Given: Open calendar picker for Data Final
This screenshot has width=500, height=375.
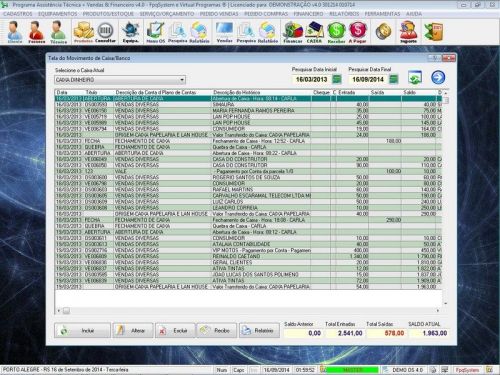Looking at the screenshot, I should point(394,79).
